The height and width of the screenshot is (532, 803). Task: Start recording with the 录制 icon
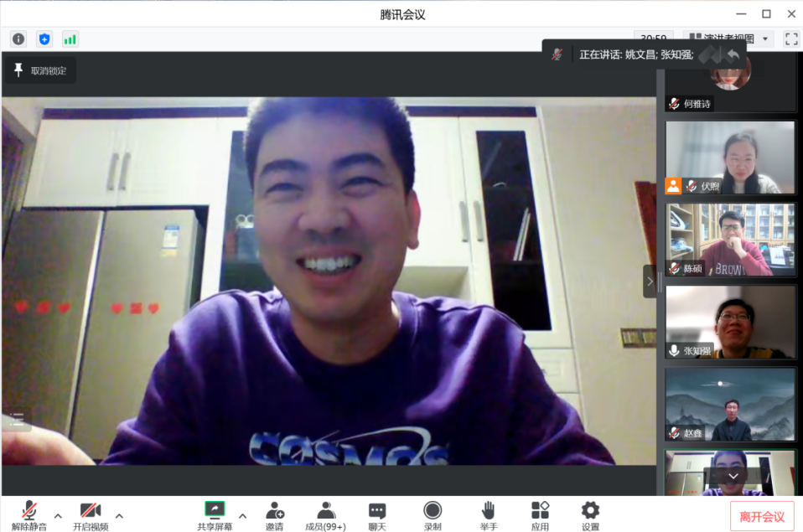pyautogui.click(x=433, y=515)
